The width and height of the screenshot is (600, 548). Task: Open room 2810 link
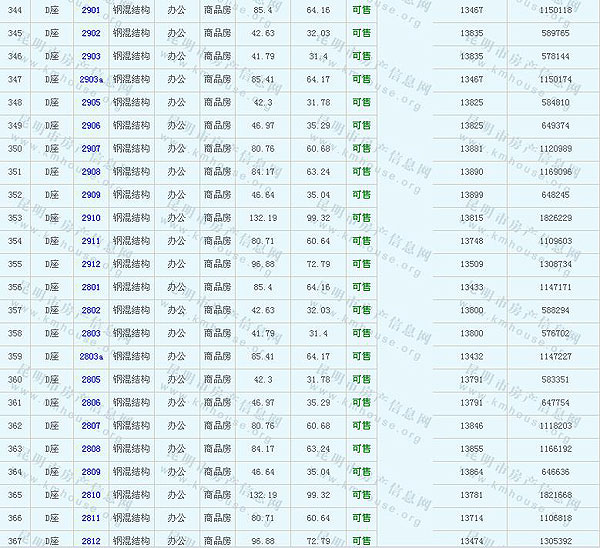pyautogui.click(x=91, y=495)
